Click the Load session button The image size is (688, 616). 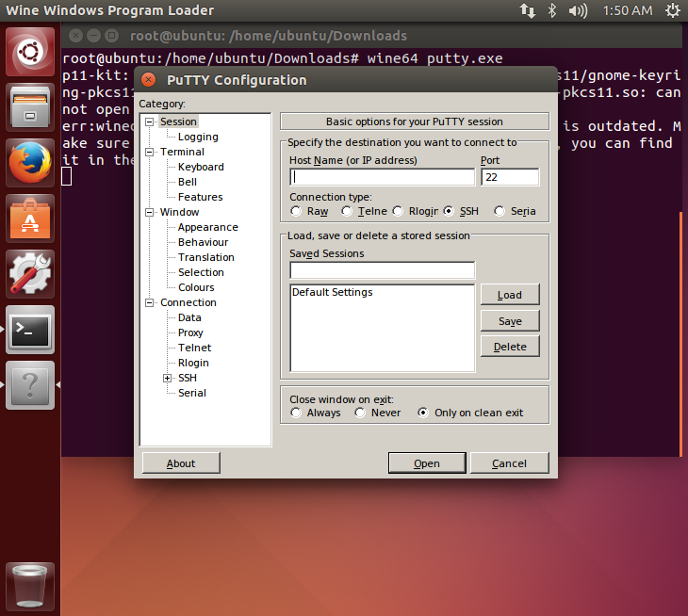pyautogui.click(x=510, y=295)
